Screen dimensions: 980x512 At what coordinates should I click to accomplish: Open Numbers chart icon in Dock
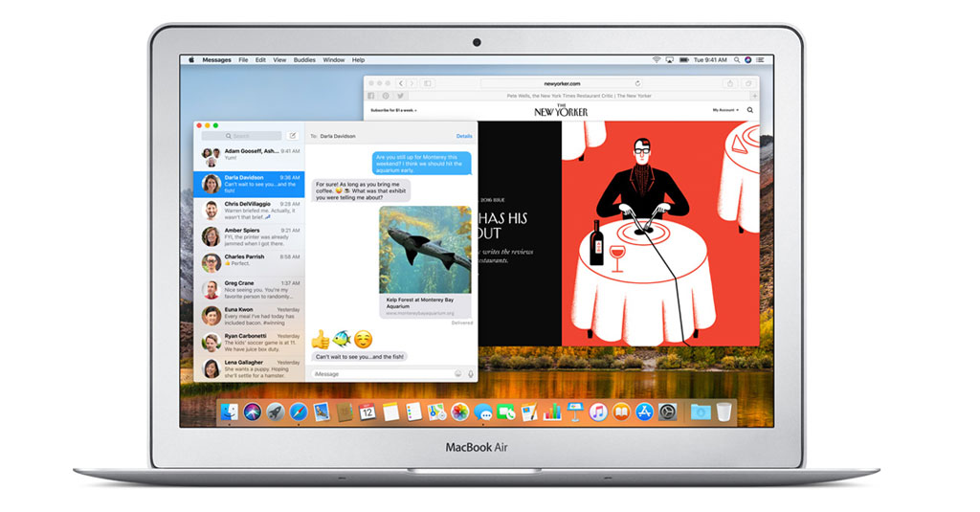click(x=552, y=412)
